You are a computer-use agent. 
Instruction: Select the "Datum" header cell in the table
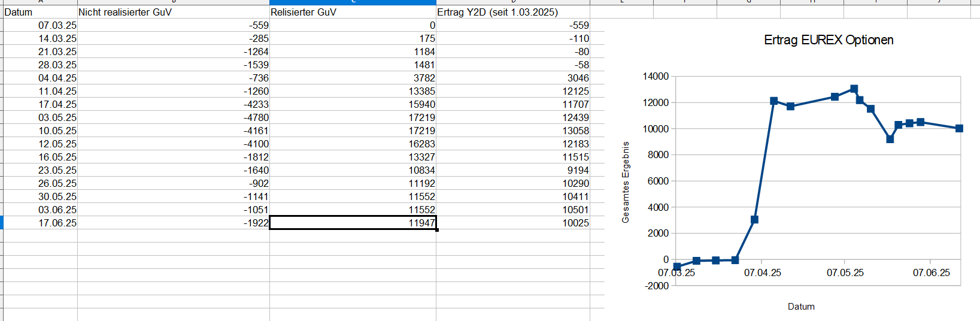click(x=18, y=12)
